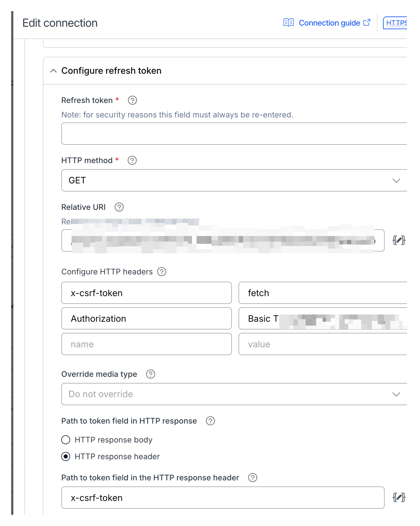Open the Override media type dropdown

(x=234, y=394)
